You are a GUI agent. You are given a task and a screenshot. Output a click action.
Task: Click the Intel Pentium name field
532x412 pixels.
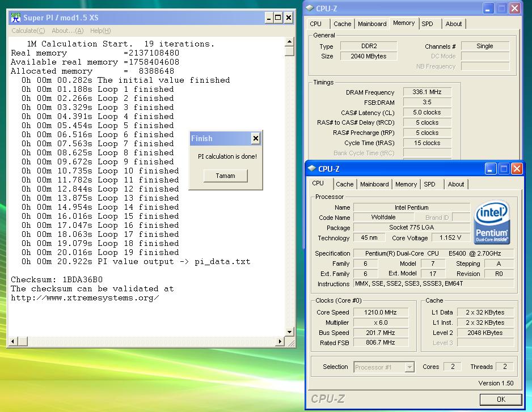[x=412, y=207]
